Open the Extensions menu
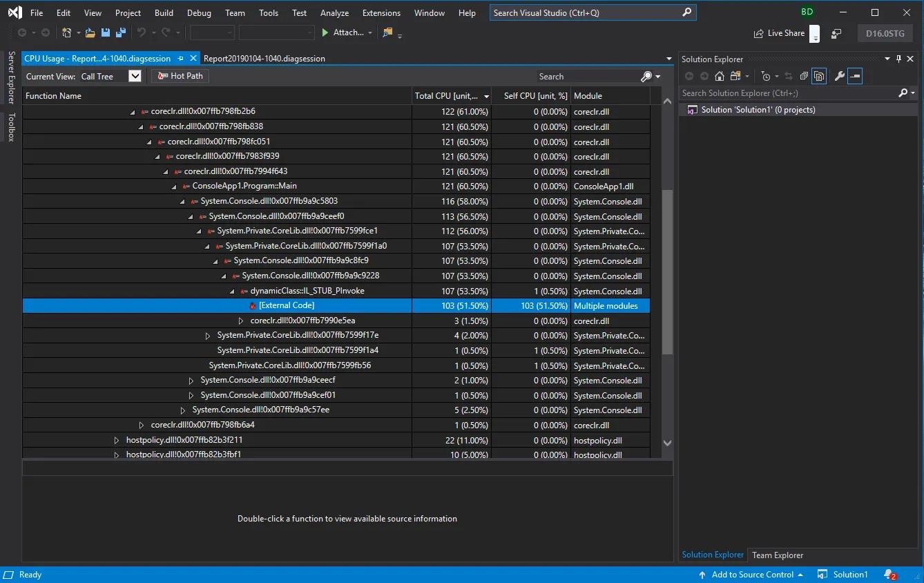The width and height of the screenshot is (924, 583). pos(381,13)
